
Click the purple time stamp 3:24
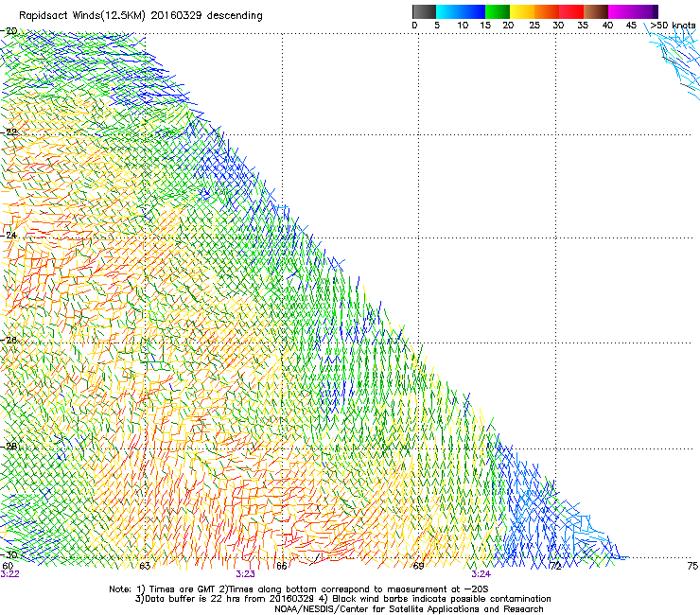click(x=481, y=574)
